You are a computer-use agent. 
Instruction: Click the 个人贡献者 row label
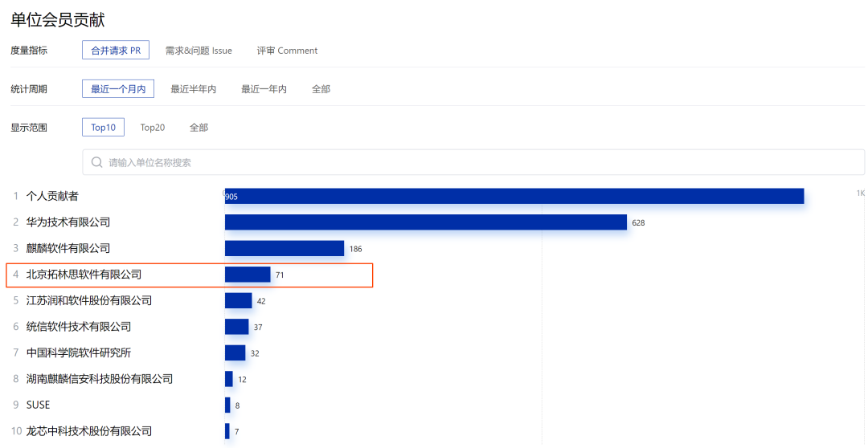pyautogui.click(x=52, y=196)
